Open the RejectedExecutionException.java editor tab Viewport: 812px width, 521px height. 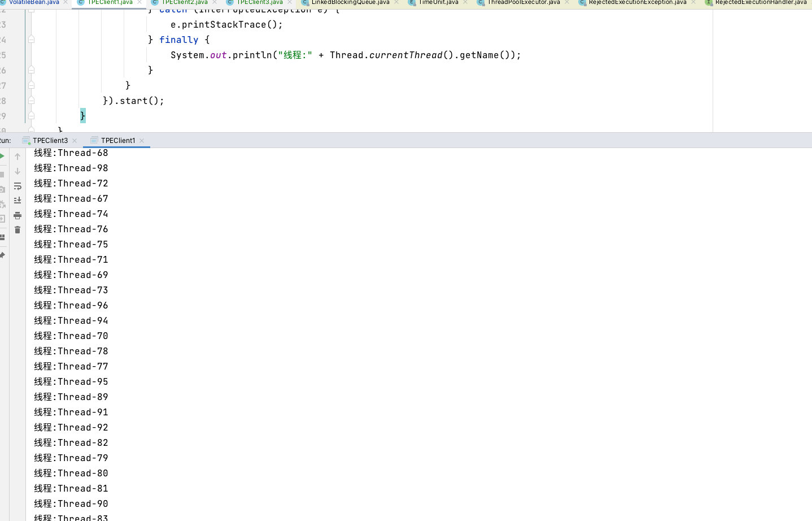(638, 2)
